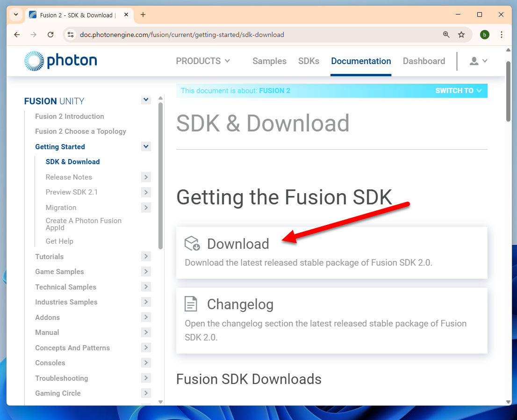This screenshot has width=517, height=420.
Task: Select the Documentation nav tab
Action: point(361,61)
